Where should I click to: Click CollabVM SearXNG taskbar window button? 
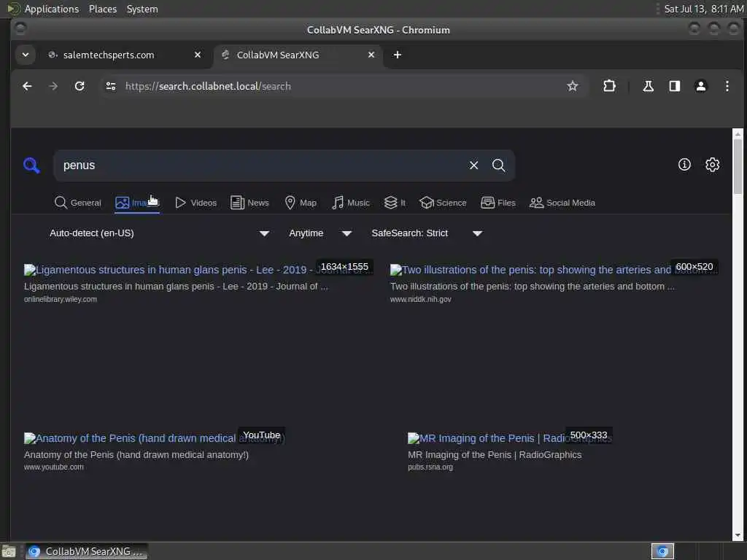pos(87,551)
